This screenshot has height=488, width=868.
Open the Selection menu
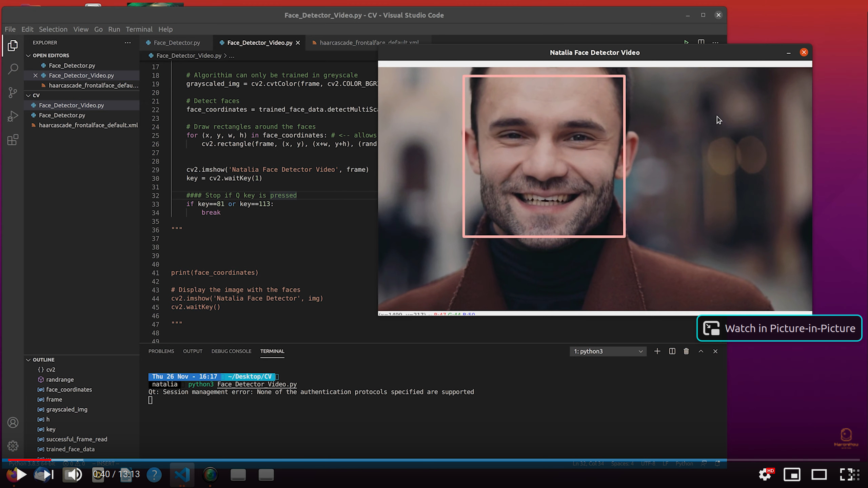tap(53, 29)
